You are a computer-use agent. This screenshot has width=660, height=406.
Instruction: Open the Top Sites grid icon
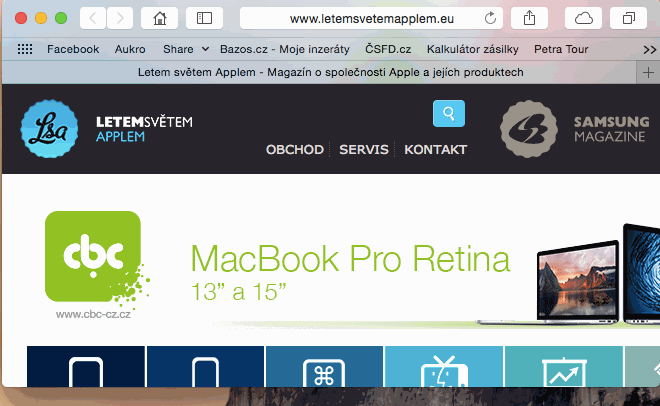[x=25, y=49]
